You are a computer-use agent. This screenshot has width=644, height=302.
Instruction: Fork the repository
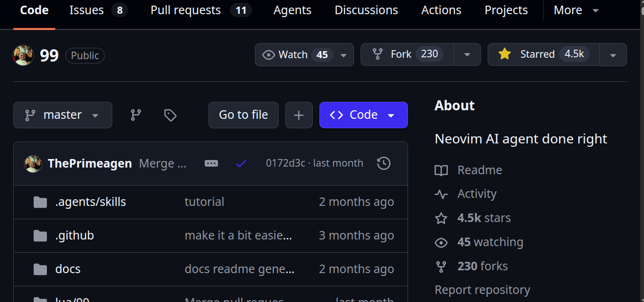(x=408, y=54)
